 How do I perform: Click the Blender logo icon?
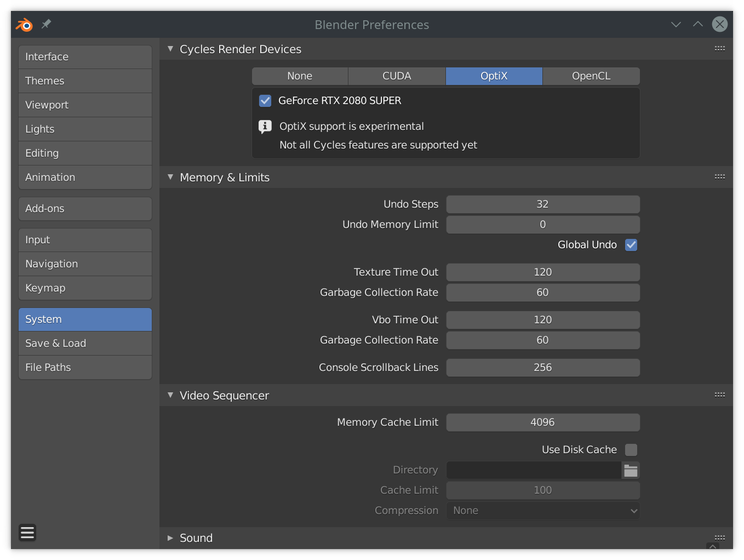[x=24, y=25]
